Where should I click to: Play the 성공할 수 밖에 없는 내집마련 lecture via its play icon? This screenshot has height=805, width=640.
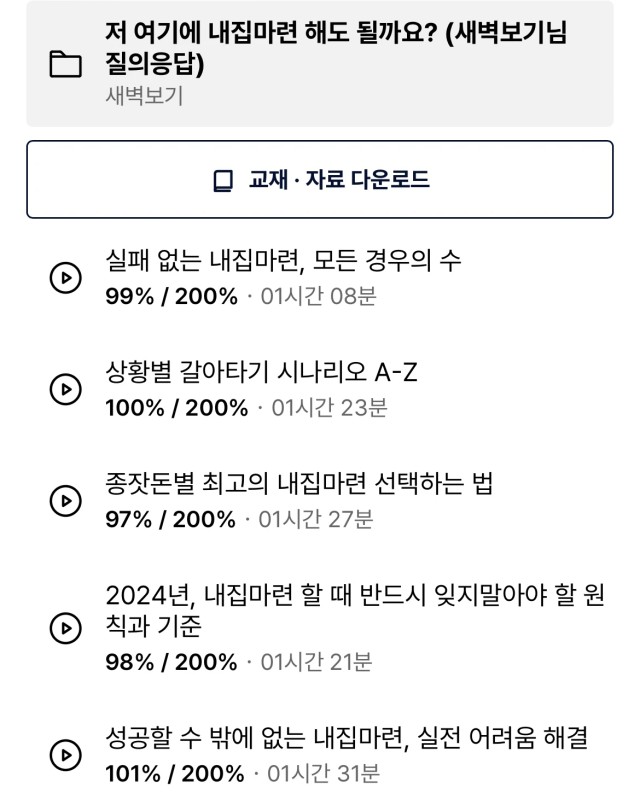pyautogui.click(x=65, y=755)
